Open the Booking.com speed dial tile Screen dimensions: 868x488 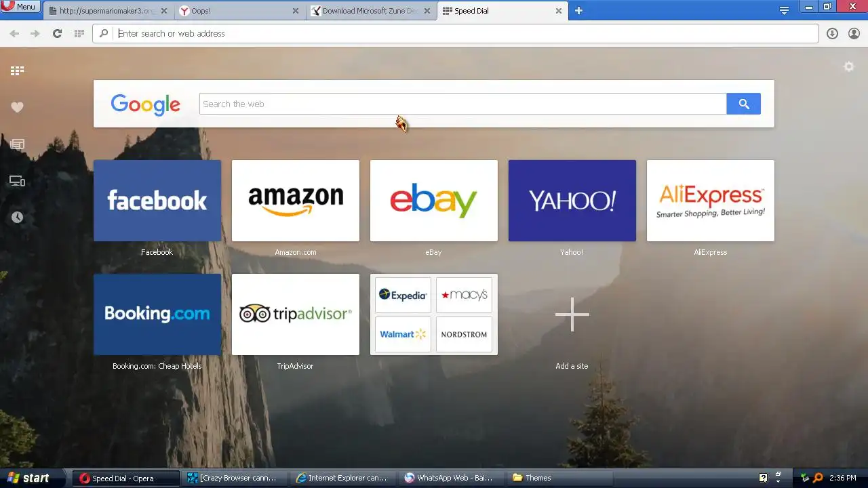[157, 314]
